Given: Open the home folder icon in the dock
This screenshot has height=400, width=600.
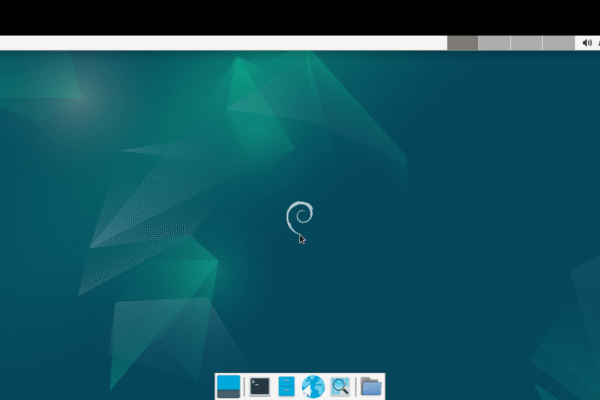Looking at the screenshot, I should tap(371, 387).
